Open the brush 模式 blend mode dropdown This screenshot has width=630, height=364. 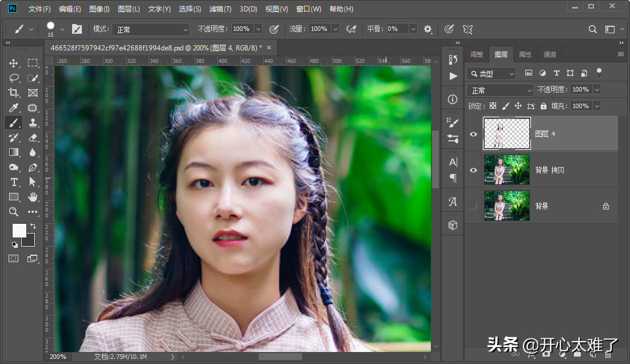[x=150, y=29]
